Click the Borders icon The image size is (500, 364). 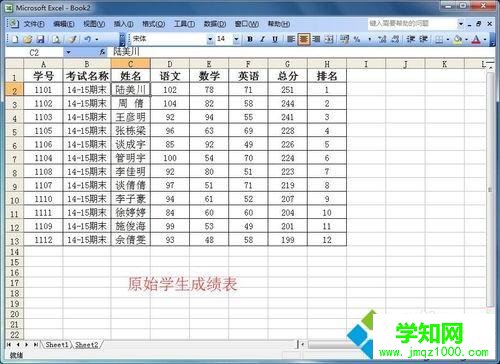tap(439, 39)
